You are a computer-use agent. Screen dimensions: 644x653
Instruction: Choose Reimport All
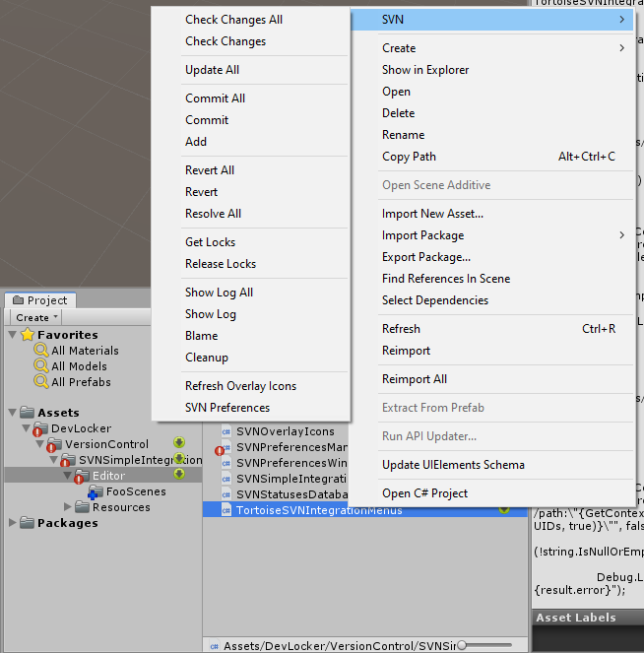coord(415,379)
